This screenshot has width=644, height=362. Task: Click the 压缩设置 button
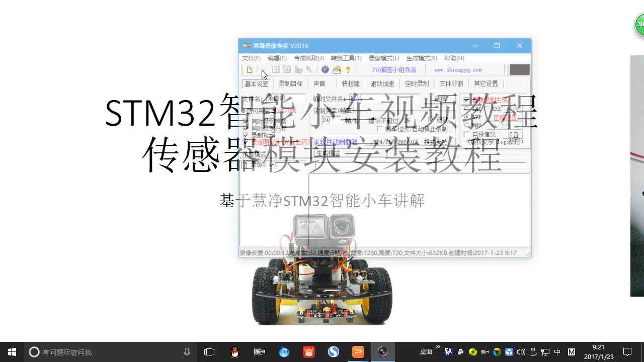pos(505,118)
